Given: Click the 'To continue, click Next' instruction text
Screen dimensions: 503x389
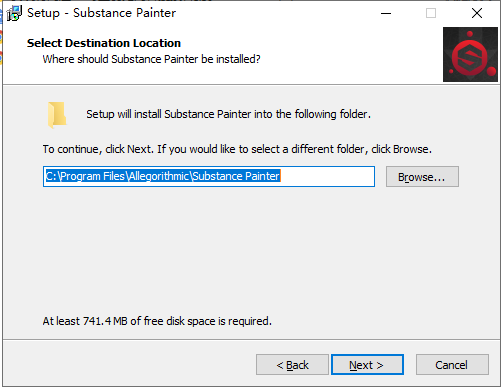Looking at the screenshot, I should click(x=237, y=149).
